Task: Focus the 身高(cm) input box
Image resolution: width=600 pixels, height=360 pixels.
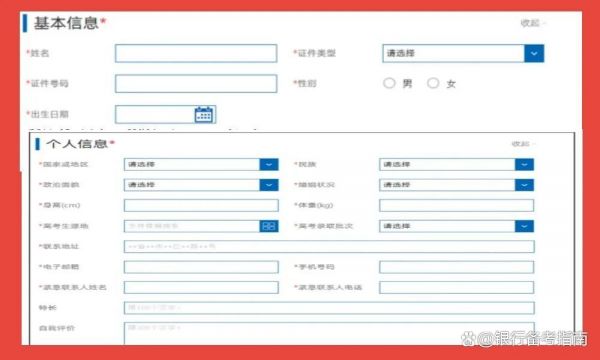Action: click(x=201, y=205)
